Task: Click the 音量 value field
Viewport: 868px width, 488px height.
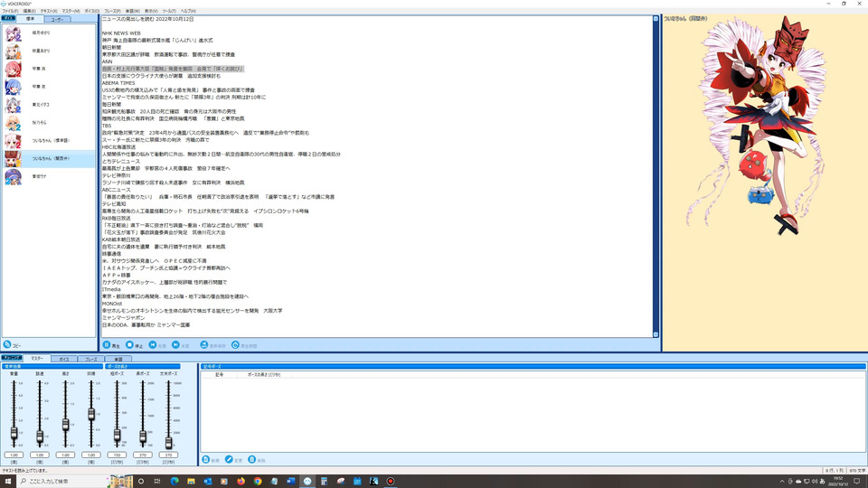Action: coord(14,455)
